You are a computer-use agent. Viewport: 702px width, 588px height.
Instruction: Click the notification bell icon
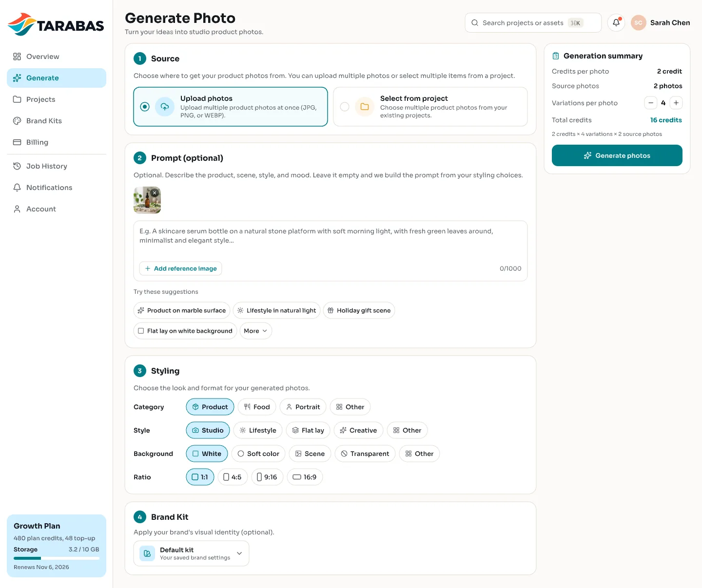pyautogui.click(x=616, y=23)
